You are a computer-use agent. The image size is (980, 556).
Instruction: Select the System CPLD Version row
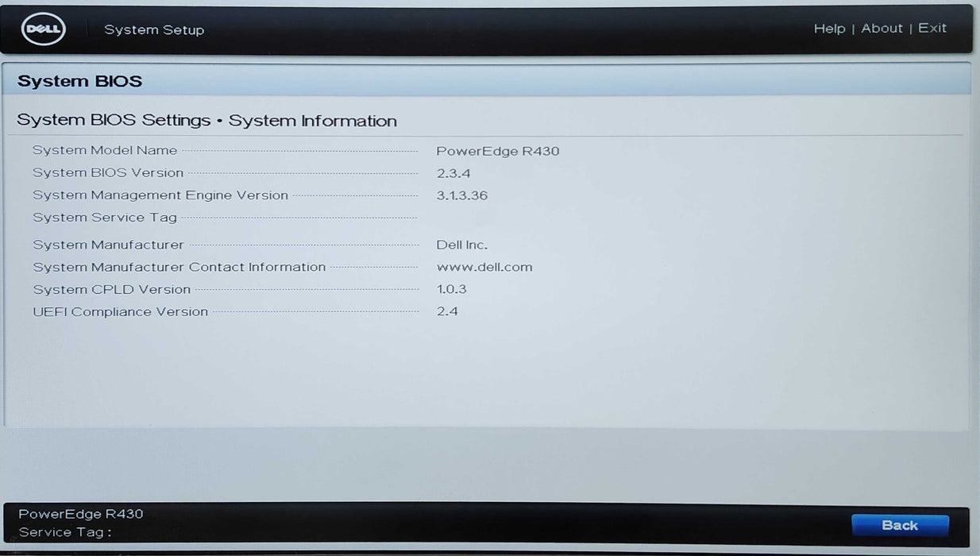(x=110, y=289)
